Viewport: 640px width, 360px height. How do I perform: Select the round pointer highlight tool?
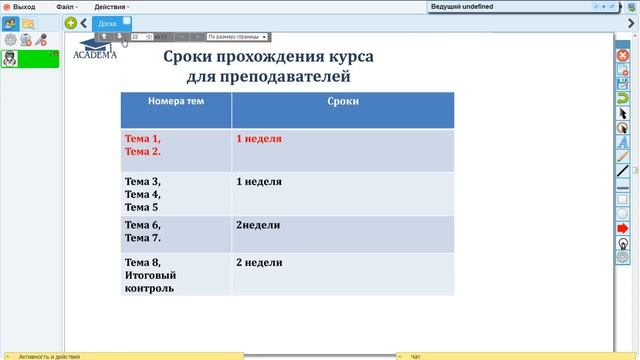tap(622, 128)
